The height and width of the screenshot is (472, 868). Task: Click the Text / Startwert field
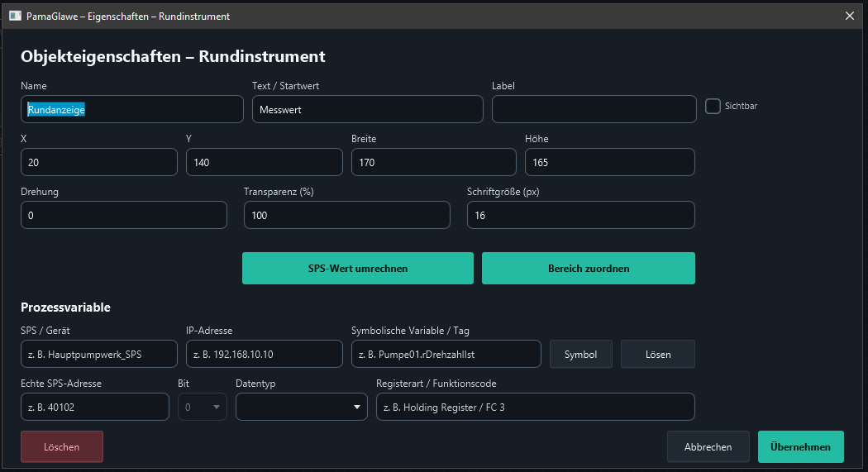pyautogui.click(x=368, y=110)
